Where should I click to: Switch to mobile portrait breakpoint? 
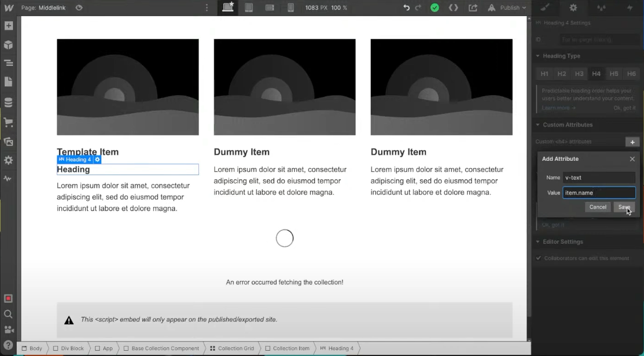pos(291,8)
